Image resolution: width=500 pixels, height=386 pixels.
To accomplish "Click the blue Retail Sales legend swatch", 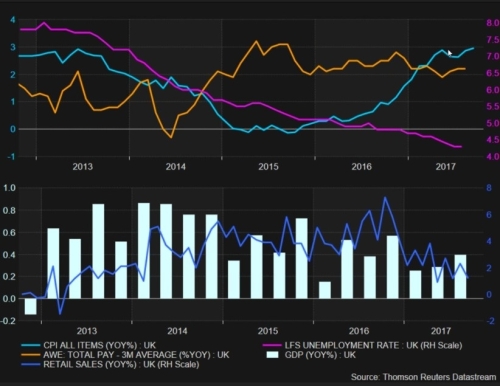I will point(30,364).
